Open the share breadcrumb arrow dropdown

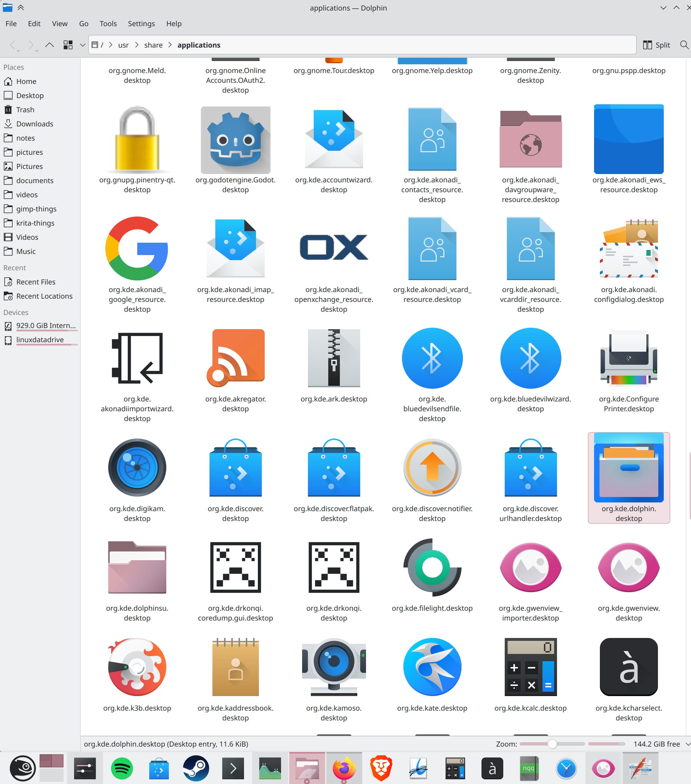click(x=170, y=45)
